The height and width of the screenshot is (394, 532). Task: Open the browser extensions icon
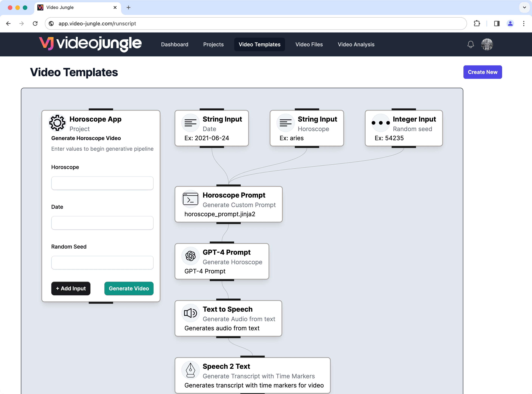(x=477, y=23)
